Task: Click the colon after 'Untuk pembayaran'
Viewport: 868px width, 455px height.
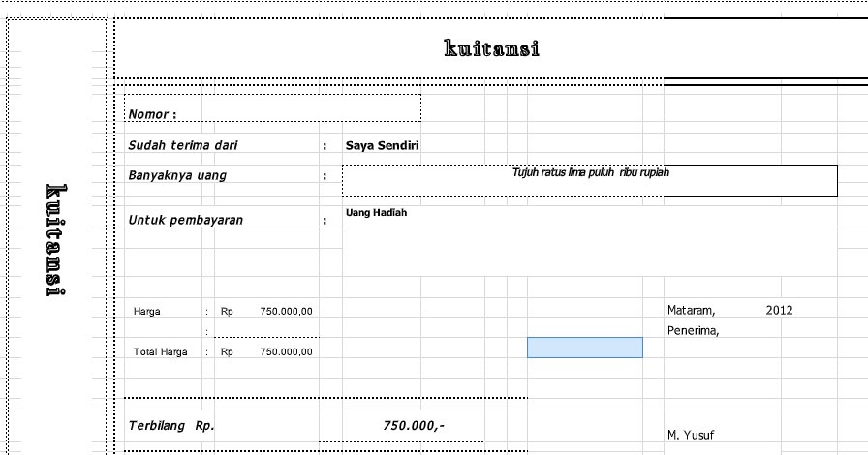Action: pos(325,221)
